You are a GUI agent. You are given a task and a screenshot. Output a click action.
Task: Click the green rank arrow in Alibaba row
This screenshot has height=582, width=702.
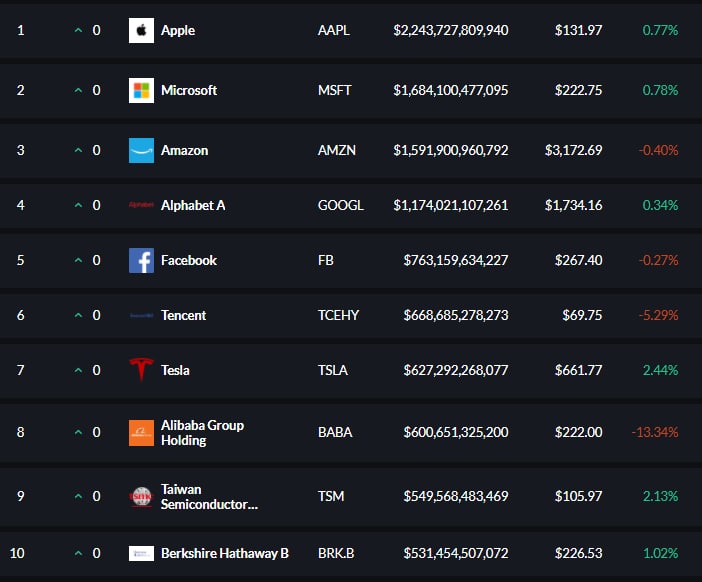78,432
